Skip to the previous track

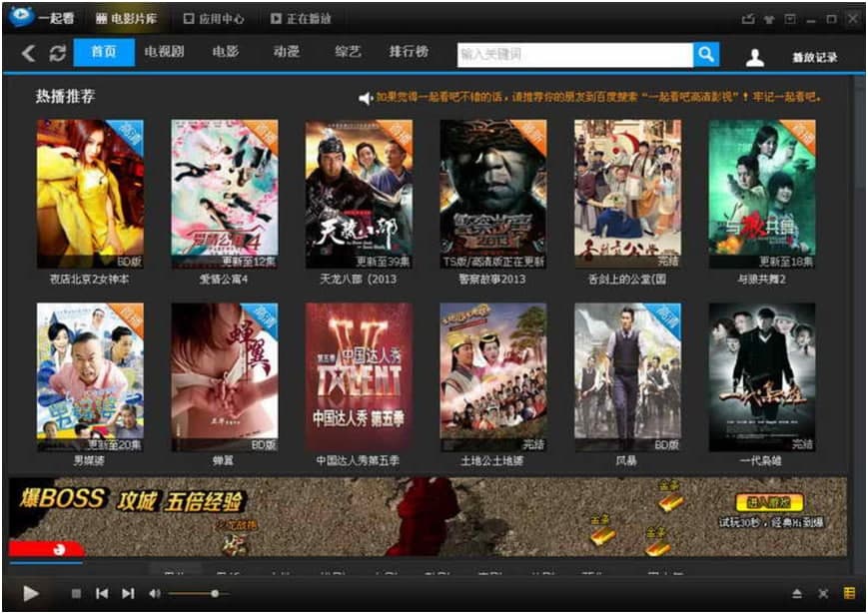coord(102,594)
